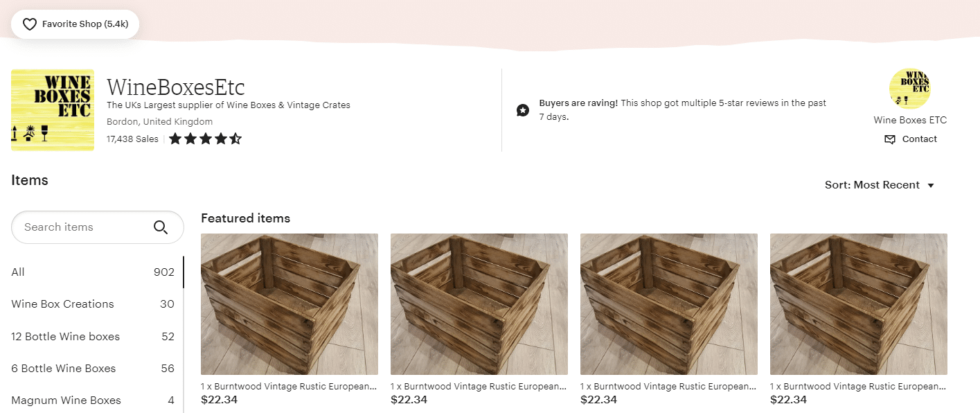Click the Favorite Shop button
The height and width of the screenshot is (413, 980).
75,24
